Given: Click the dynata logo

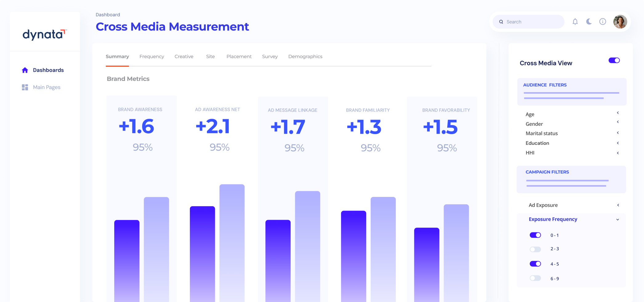Looking at the screenshot, I should coord(45,34).
